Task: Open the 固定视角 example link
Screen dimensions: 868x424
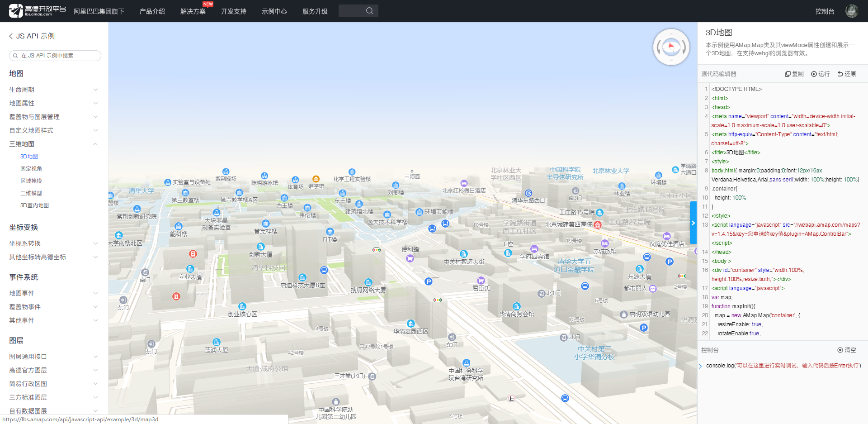Action: tap(31, 169)
